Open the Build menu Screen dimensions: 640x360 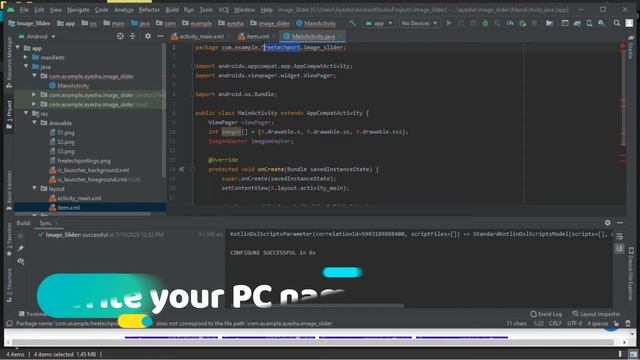click(172, 9)
